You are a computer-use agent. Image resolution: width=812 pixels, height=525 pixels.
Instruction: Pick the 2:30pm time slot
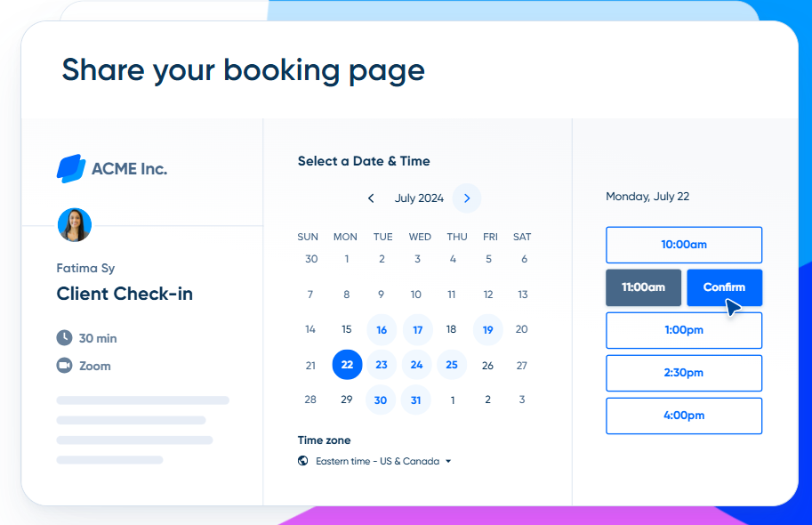[684, 373]
